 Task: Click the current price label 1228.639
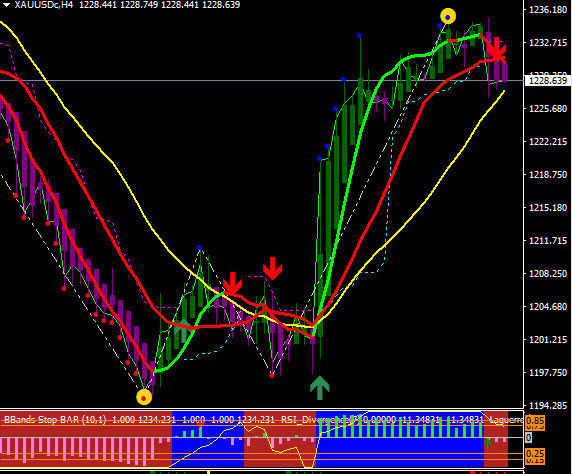(548, 80)
